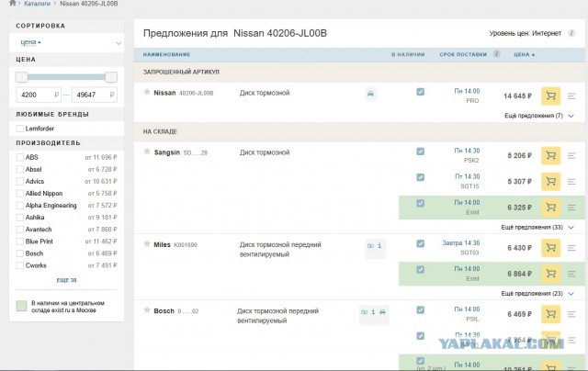The image size is (588, 371).
Task: Open list menu for Miles 6 864 ₽ row
Action: (x=571, y=274)
